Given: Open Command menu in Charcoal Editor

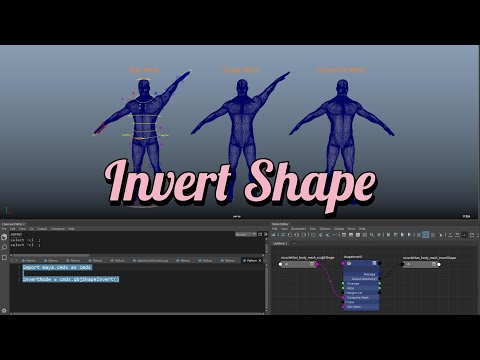Looking at the screenshot, I should click(58, 229).
